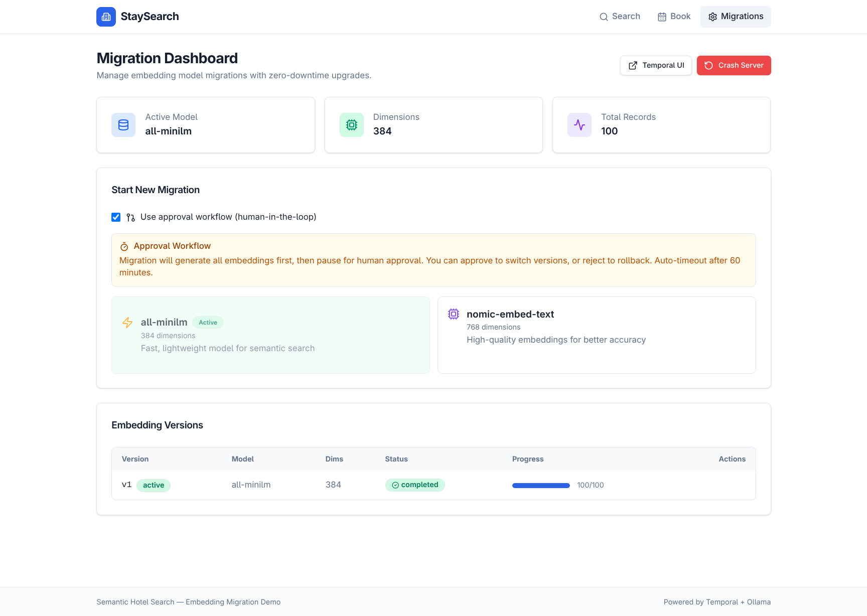Image resolution: width=867 pixels, height=616 pixels.
Task: Click the purple chip icon for nomic-embed-text
Action: tap(454, 314)
